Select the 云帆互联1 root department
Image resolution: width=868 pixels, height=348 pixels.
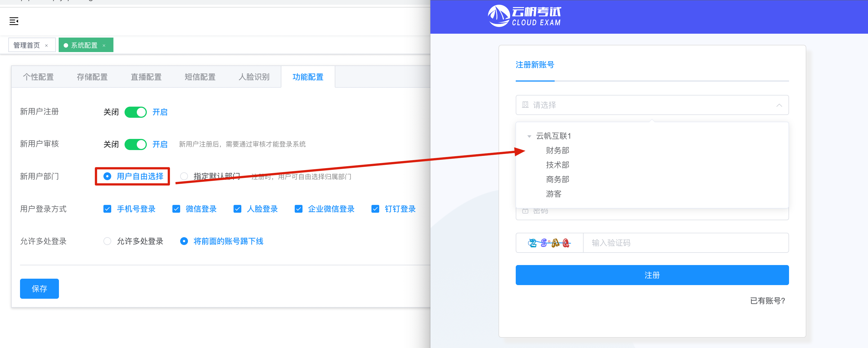(x=553, y=136)
